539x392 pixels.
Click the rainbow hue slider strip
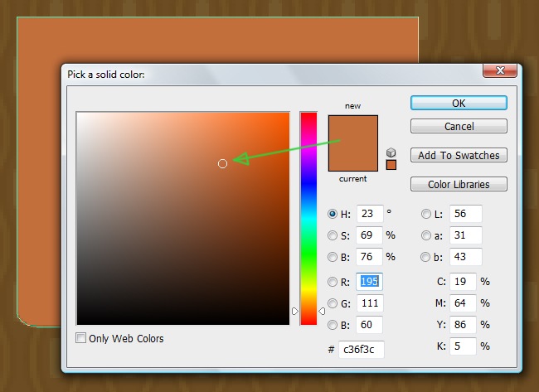pos(308,217)
